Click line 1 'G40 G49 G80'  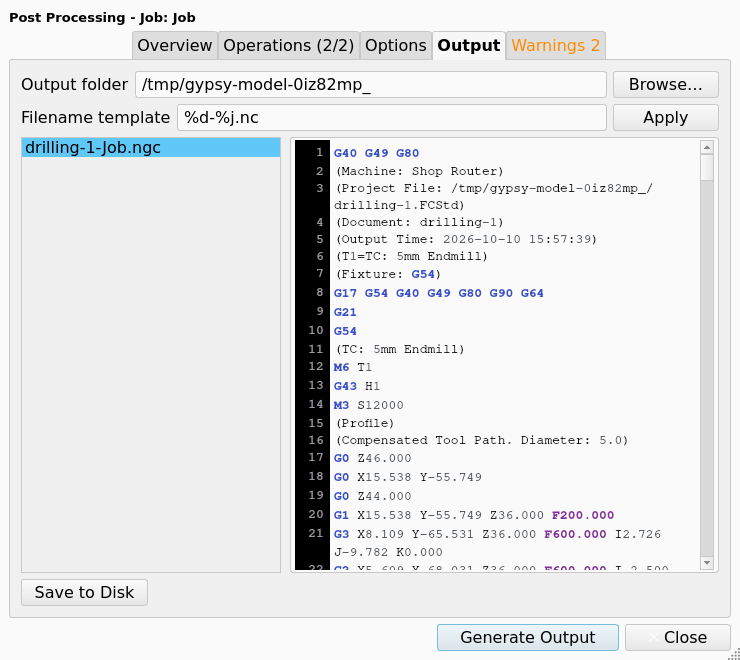tap(376, 153)
